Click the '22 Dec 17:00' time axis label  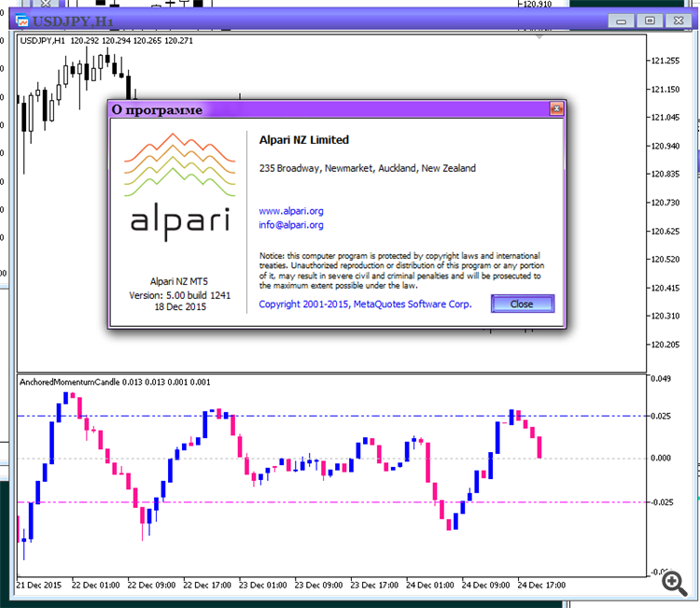tap(207, 585)
